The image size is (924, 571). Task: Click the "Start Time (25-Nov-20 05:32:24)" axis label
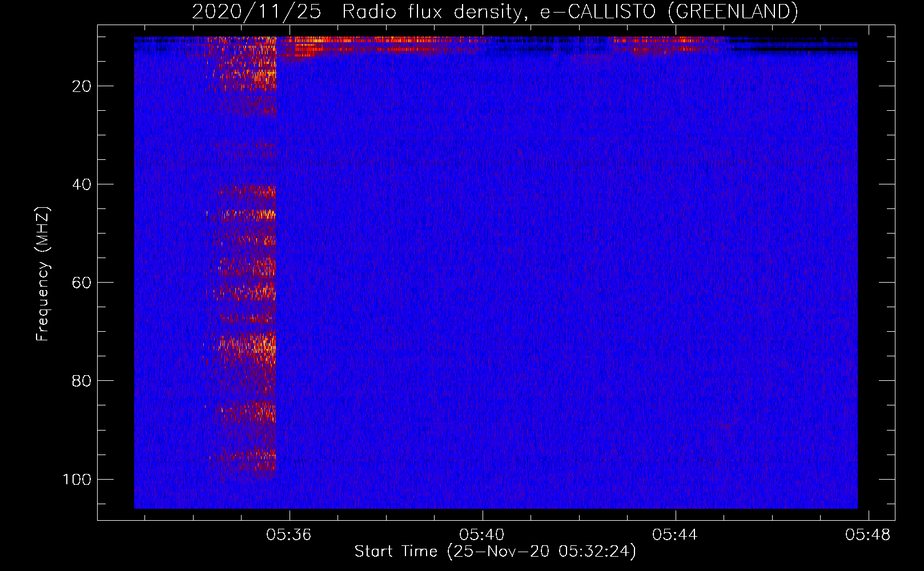pos(495,552)
